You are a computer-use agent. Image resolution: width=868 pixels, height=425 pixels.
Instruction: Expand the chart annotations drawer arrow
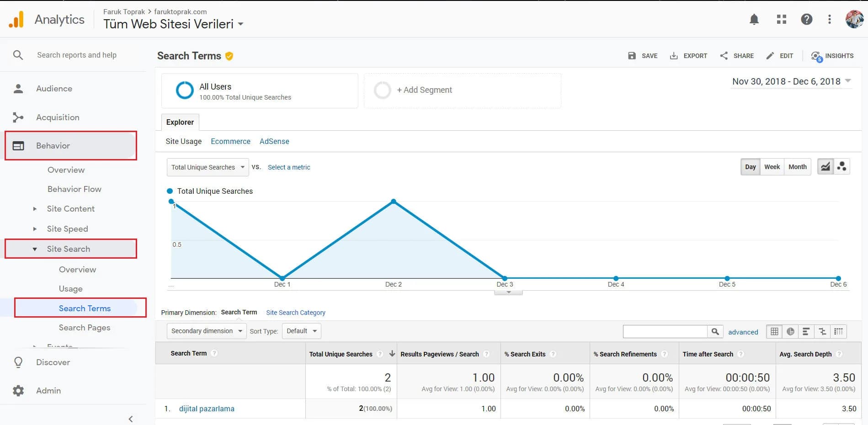point(508,292)
